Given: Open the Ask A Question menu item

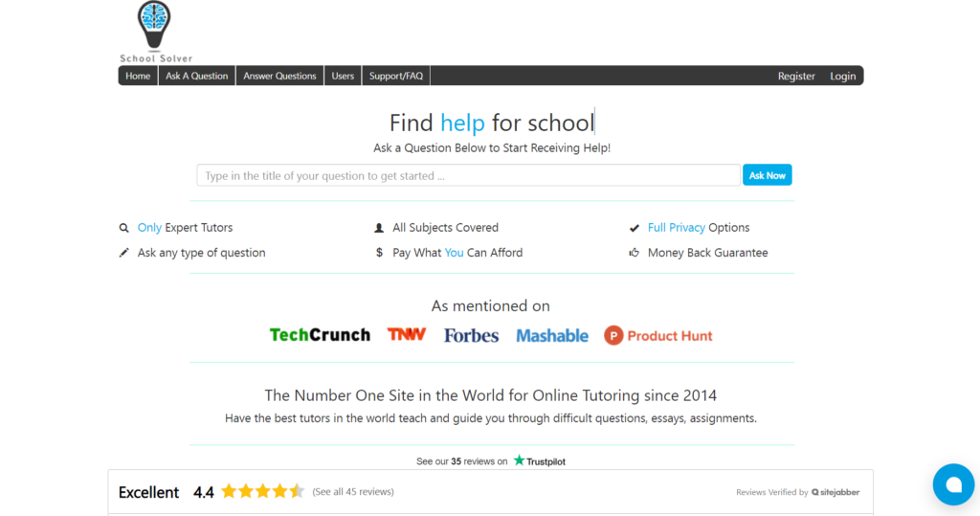Looking at the screenshot, I should click(x=196, y=76).
